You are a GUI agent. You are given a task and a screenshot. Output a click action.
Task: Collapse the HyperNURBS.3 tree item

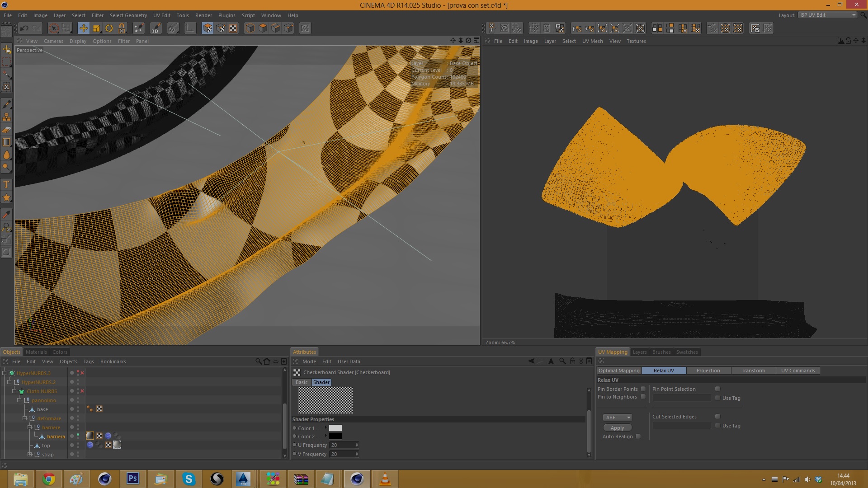[5, 373]
